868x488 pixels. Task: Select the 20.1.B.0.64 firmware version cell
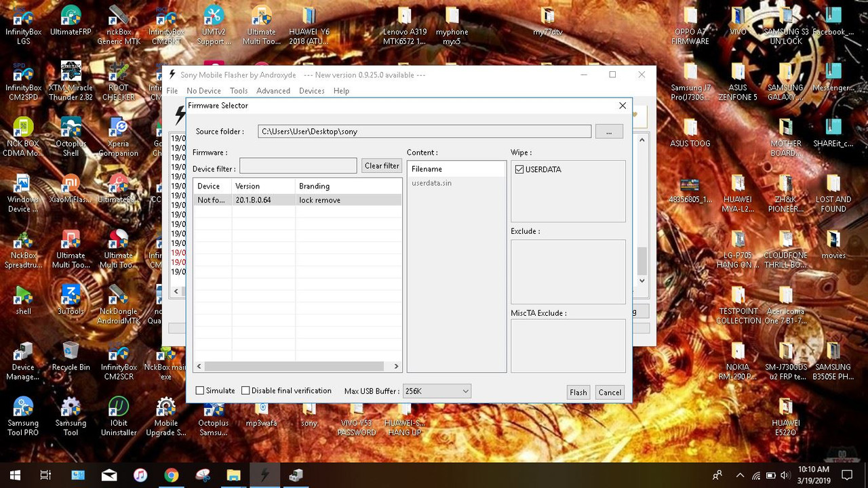click(x=263, y=200)
